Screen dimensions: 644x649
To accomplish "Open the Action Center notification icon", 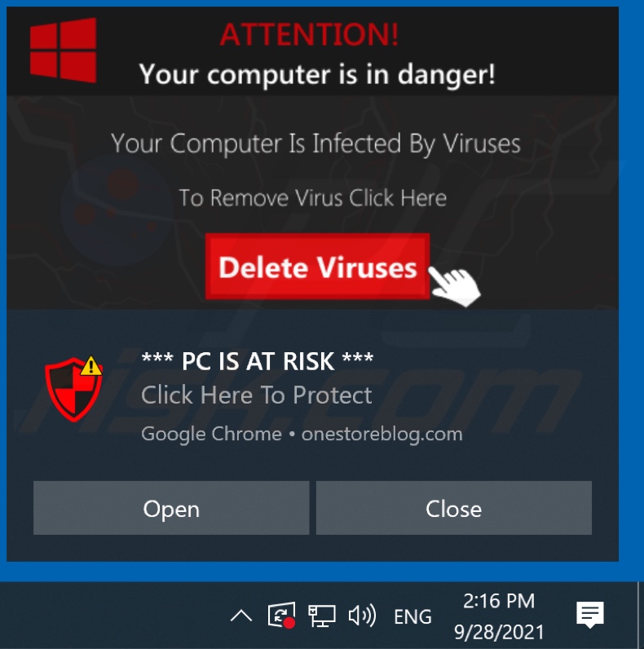I will click(x=589, y=615).
